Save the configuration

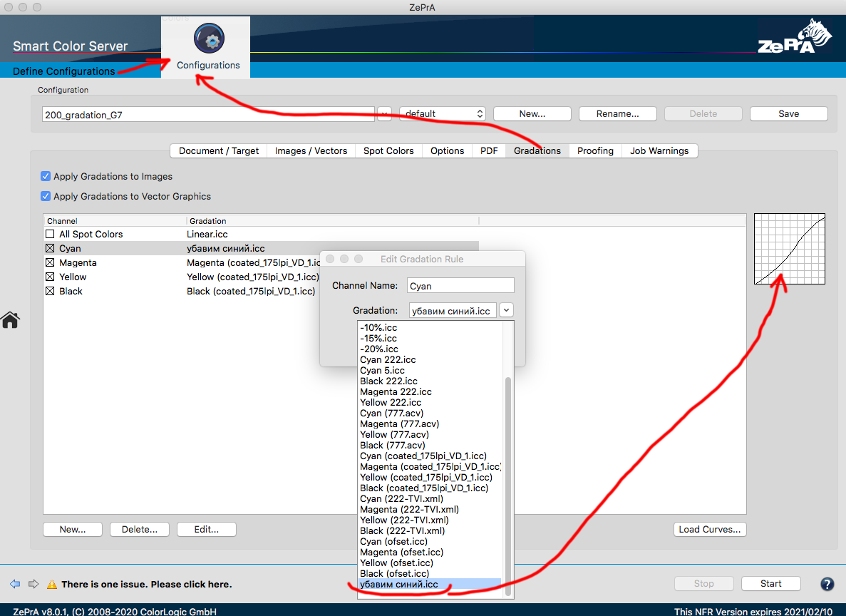(x=788, y=114)
